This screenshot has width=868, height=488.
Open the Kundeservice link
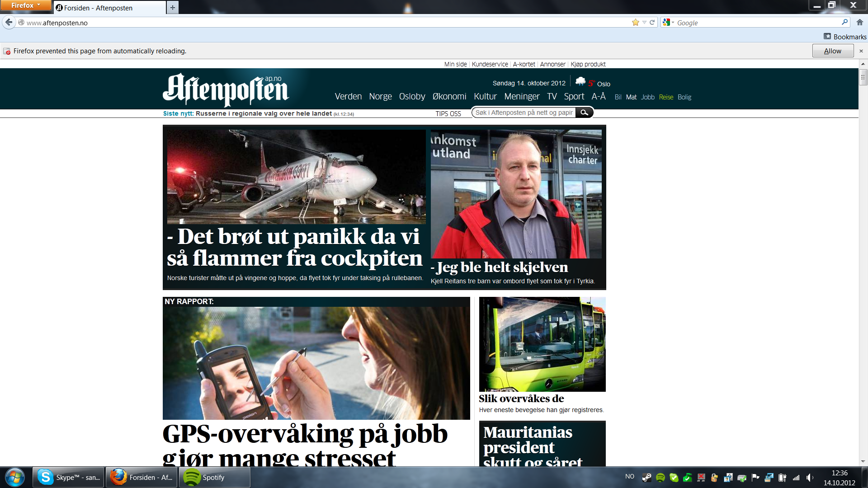tap(490, 64)
